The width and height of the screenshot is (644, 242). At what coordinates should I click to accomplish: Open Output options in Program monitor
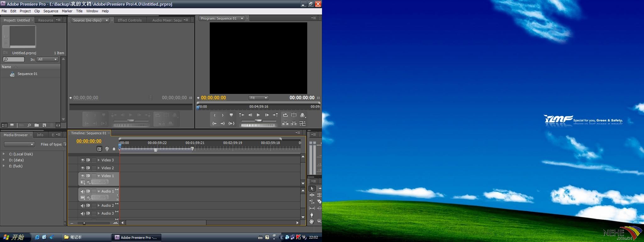point(303,115)
